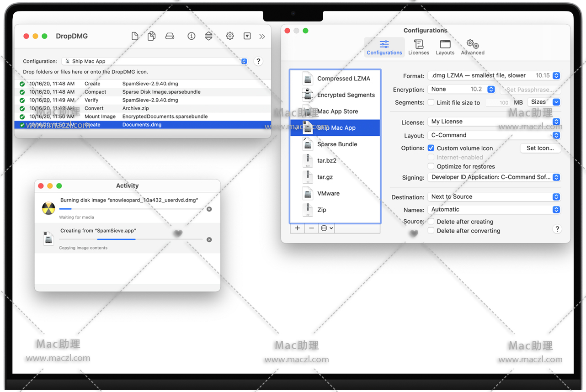586x392 pixels.
Task: Open the Destination dropdown showing Next to Source
Action: tap(494, 197)
